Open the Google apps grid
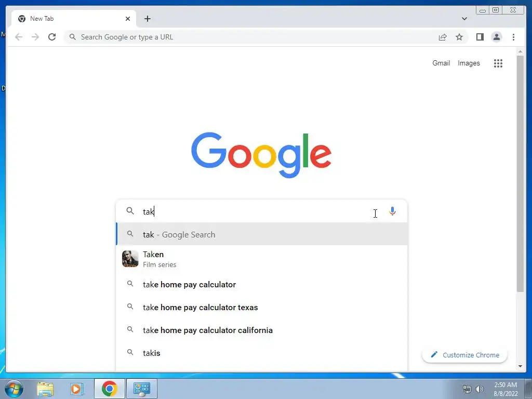532x399 pixels. tap(498, 63)
